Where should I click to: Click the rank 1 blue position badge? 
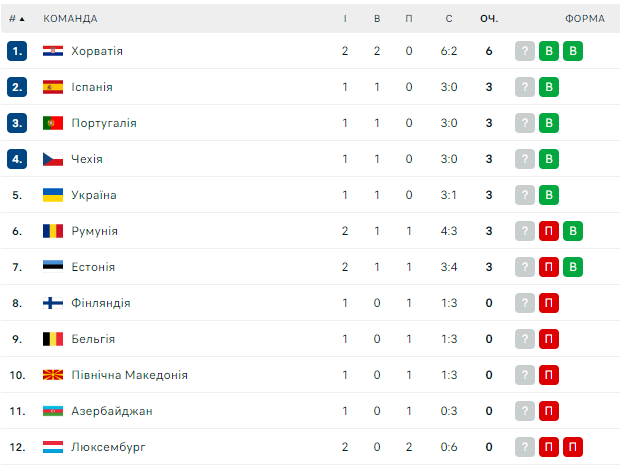coord(17,51)
